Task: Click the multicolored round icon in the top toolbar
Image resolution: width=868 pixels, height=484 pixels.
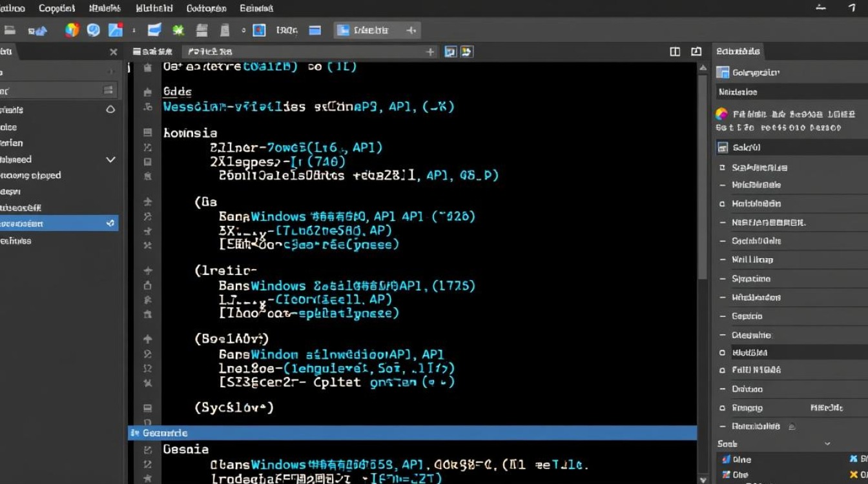Action: (72, 30)
